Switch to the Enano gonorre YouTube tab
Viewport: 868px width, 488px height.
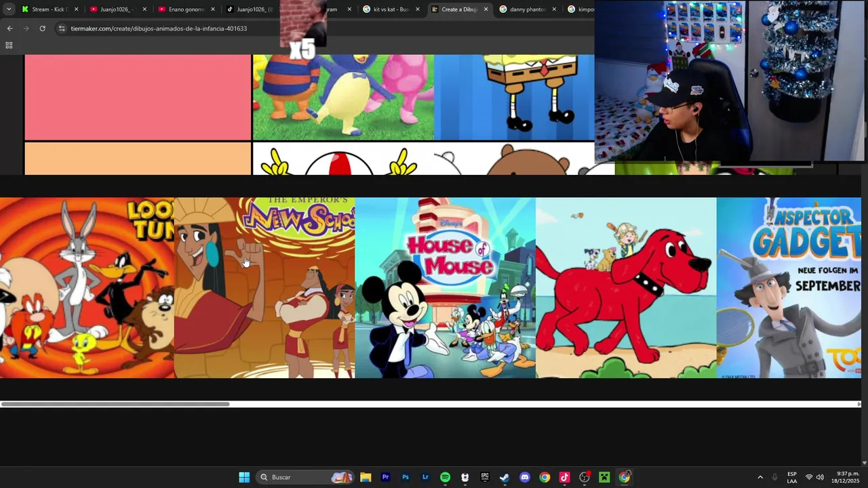(x=186, y=9)
